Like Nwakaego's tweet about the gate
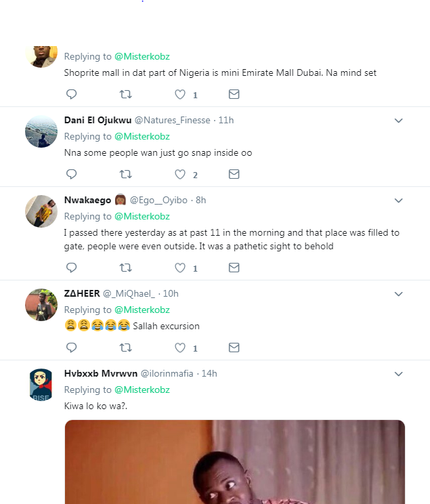This screenshot has width=430, height=504. click(180, 268)
